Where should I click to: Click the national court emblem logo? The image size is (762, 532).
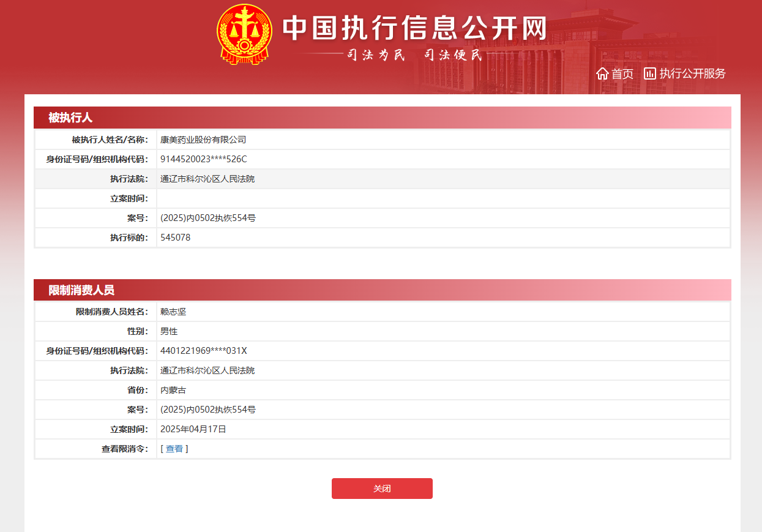click(x=244, y=34)
